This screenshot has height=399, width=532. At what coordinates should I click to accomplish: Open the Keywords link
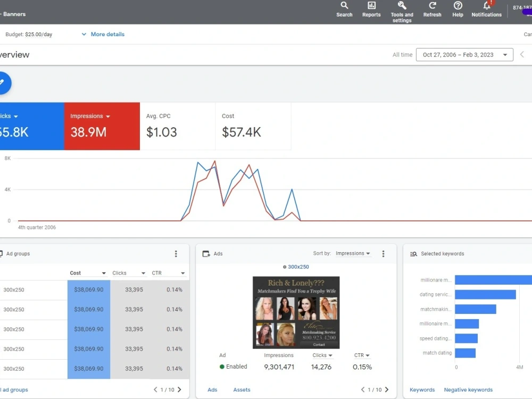click(x=422, y=389)
